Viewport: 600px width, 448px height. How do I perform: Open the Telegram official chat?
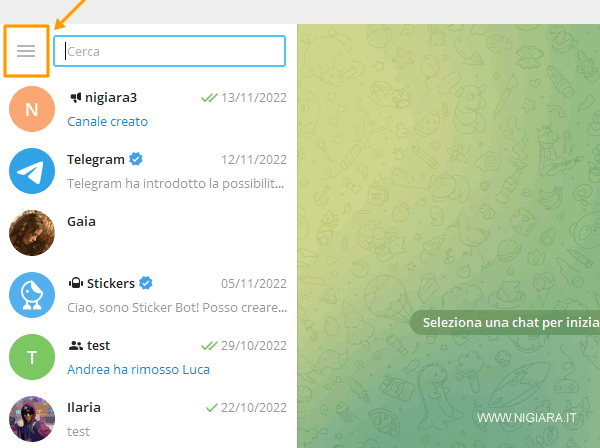(148, 171)
